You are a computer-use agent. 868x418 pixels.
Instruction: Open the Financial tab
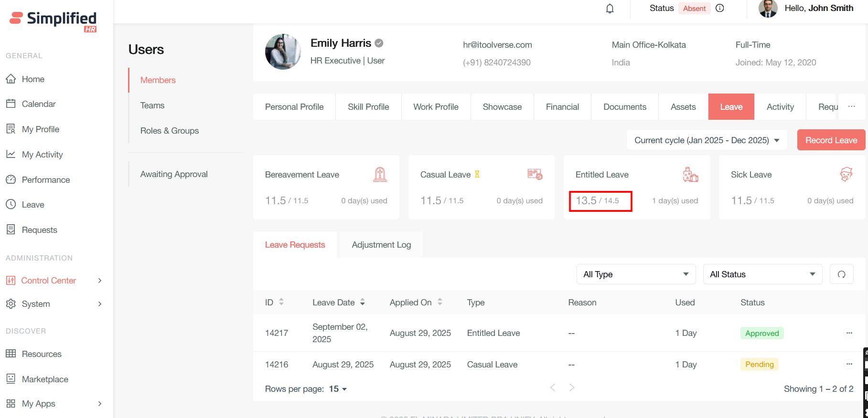562,107
